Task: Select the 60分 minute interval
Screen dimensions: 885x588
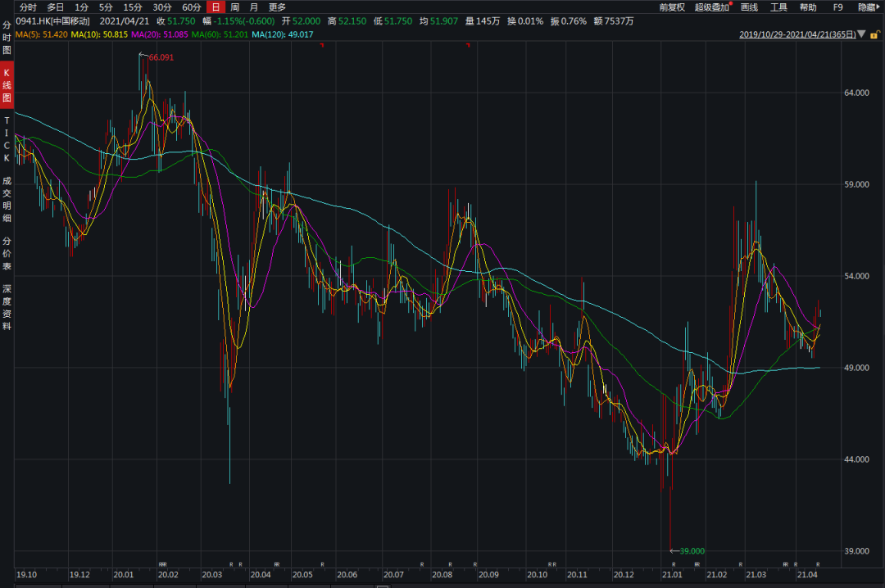Action: tap(191, 7)
